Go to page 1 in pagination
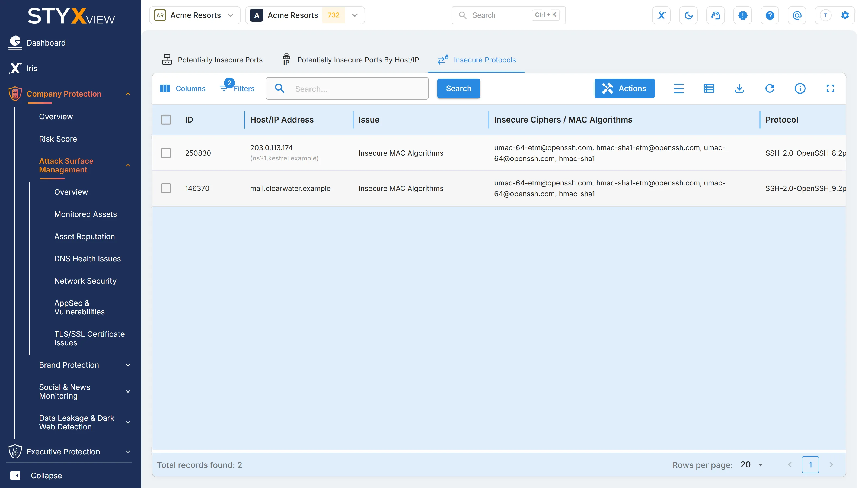The image size is (868, 488). coord(810,465)
